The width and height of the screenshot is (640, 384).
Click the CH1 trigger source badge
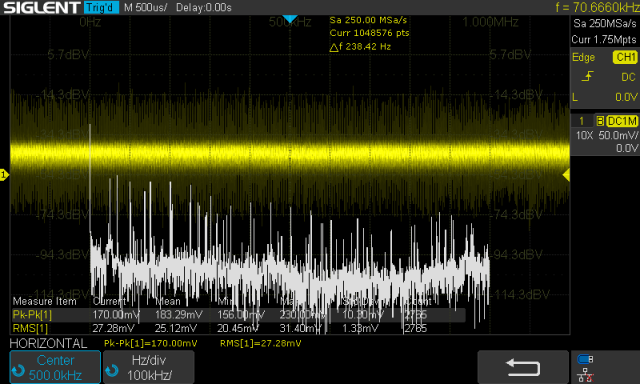(625, 57)
